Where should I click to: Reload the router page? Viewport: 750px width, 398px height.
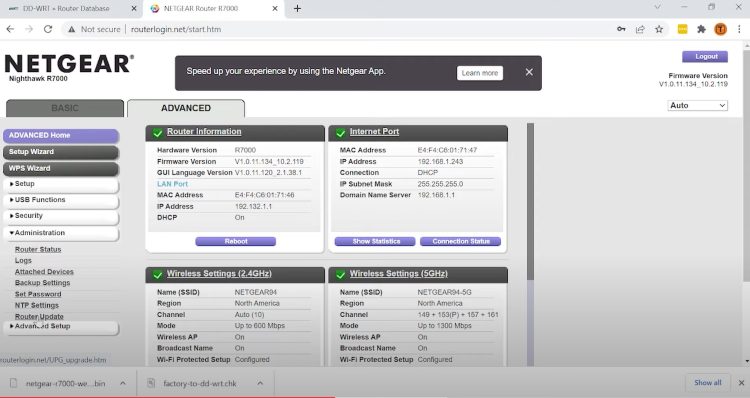48,29
